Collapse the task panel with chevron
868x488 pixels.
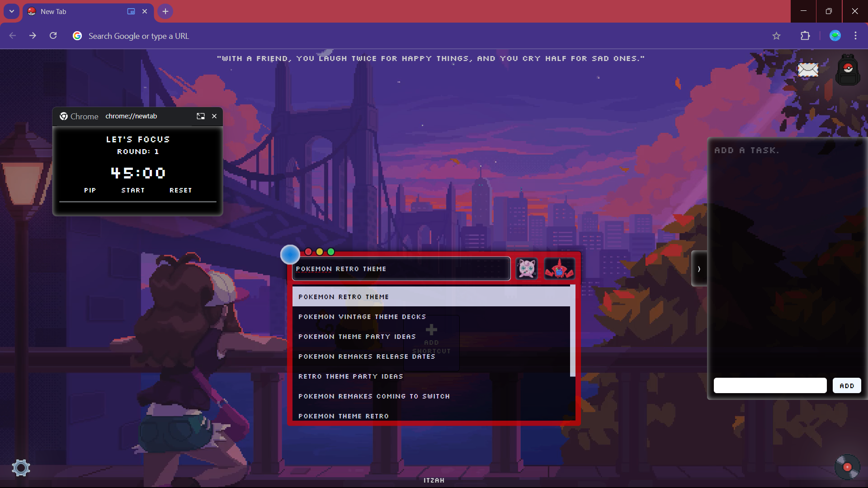(699, 269)
